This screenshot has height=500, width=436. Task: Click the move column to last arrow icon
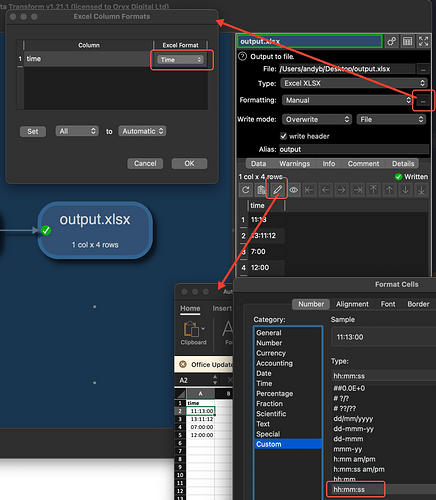click(x=357, y=190)
